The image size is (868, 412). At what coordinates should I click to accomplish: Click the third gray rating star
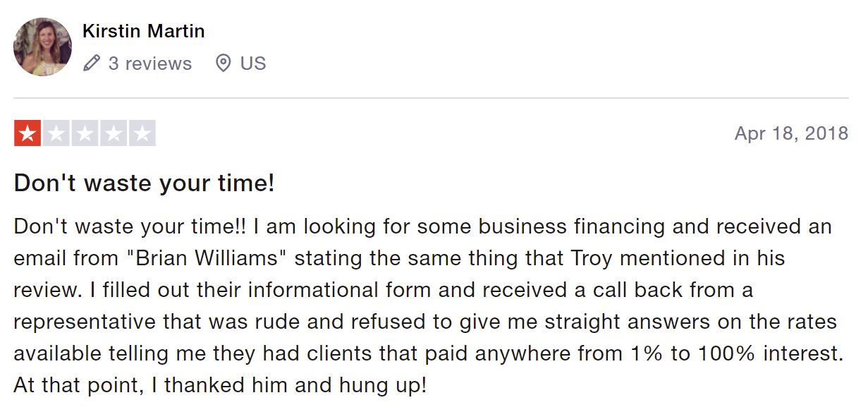coord(85,133)
